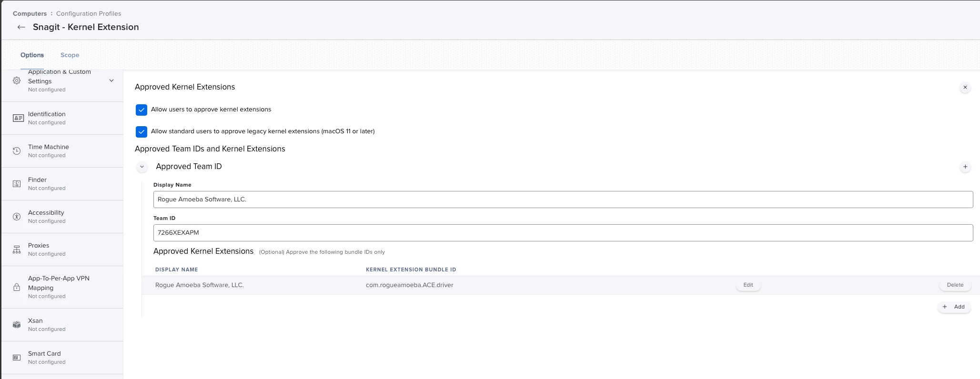Select the Proxies network icon
Image resolution: width=980 pixels, height=379 pixels.
(x=17, y=249)
